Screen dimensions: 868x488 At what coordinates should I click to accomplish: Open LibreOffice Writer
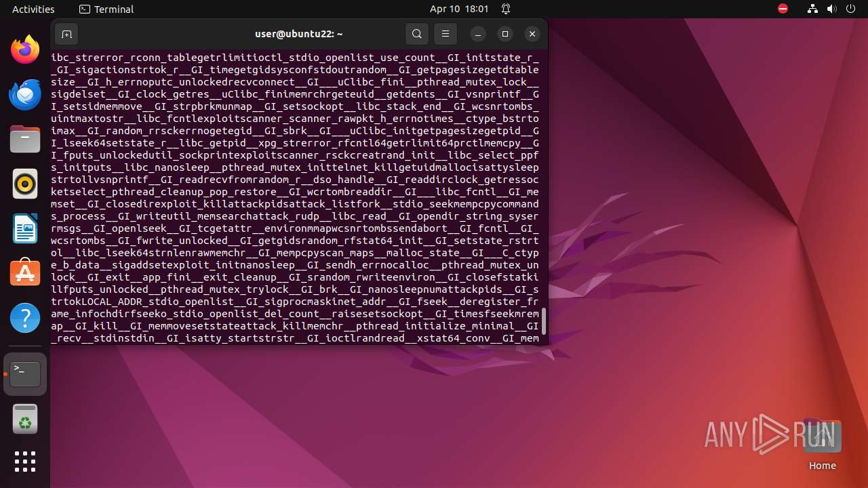[x=25, y=228]
